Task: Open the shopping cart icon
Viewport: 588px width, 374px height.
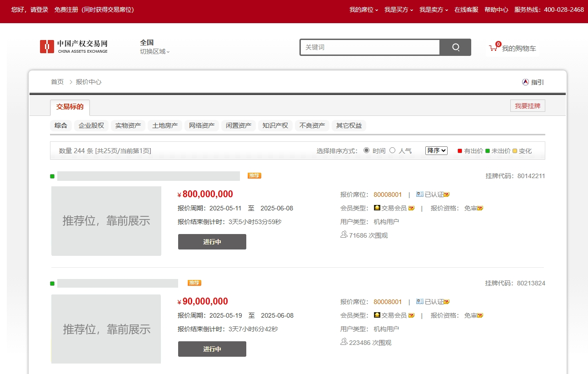Action: point(493,48)
